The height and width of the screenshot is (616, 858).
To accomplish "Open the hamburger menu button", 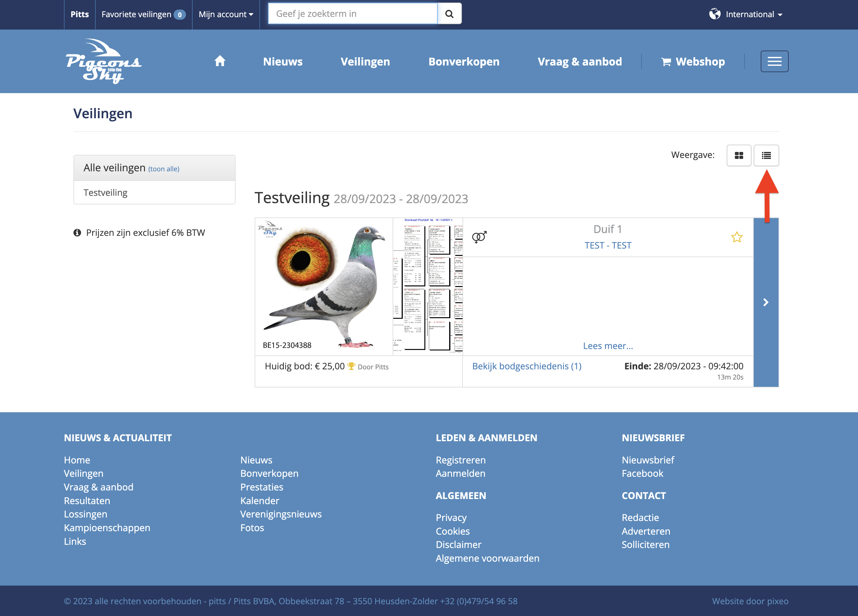I will pos(774,61).
